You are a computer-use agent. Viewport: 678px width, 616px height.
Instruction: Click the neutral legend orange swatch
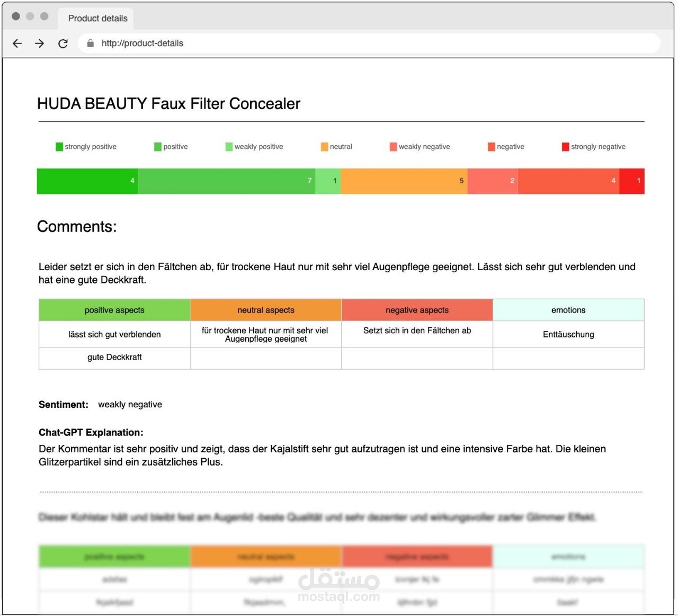click(x=324, y=147)
